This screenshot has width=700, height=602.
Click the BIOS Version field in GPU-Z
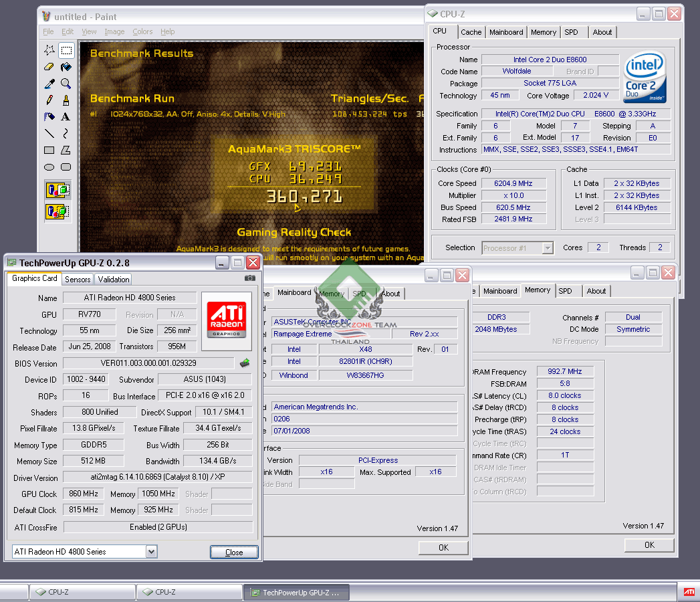[x=148, y=363]
